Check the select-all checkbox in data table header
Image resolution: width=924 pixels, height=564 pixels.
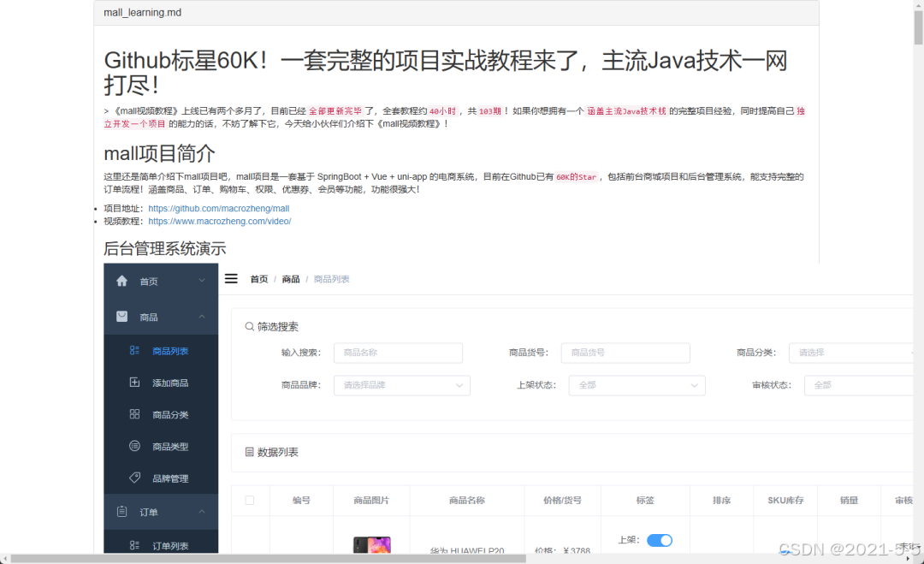[x=249, y=500]
